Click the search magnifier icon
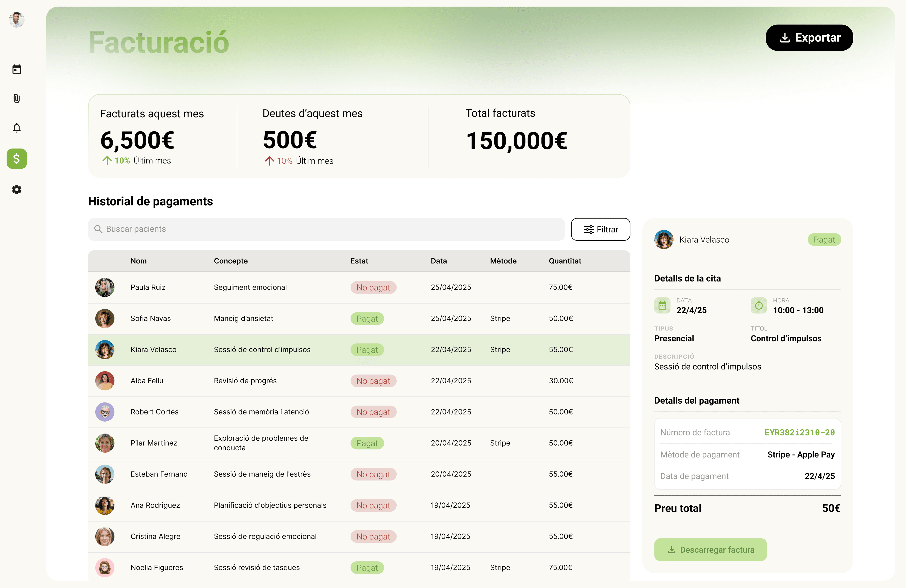The image size is (906, 588). [98, 229]
